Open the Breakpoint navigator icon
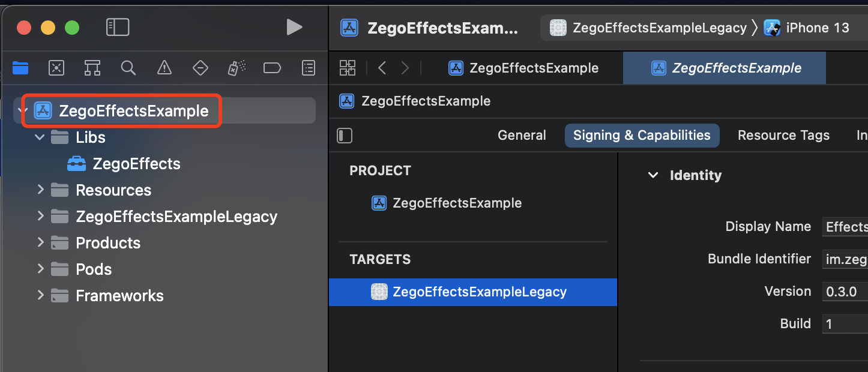The height and width of the screenshot is (372, 868). [x=273, y=68]
